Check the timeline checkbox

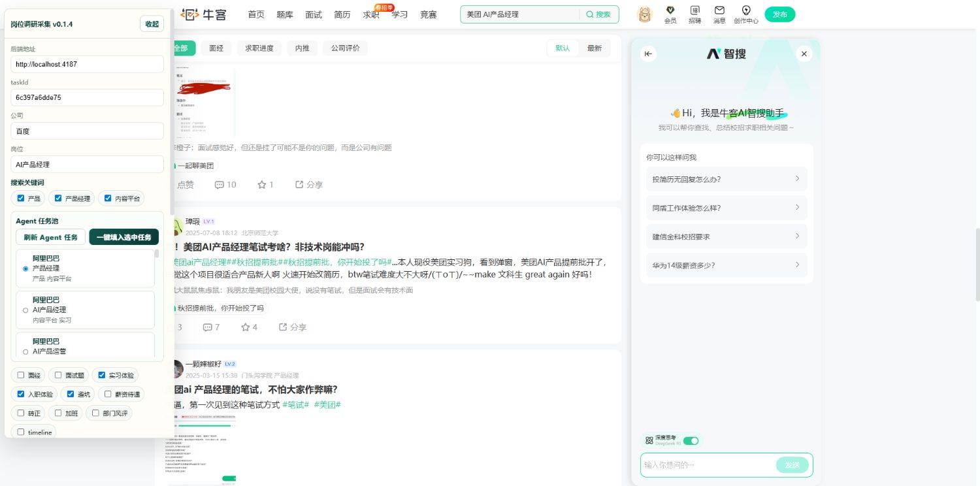tap(21, 432)
